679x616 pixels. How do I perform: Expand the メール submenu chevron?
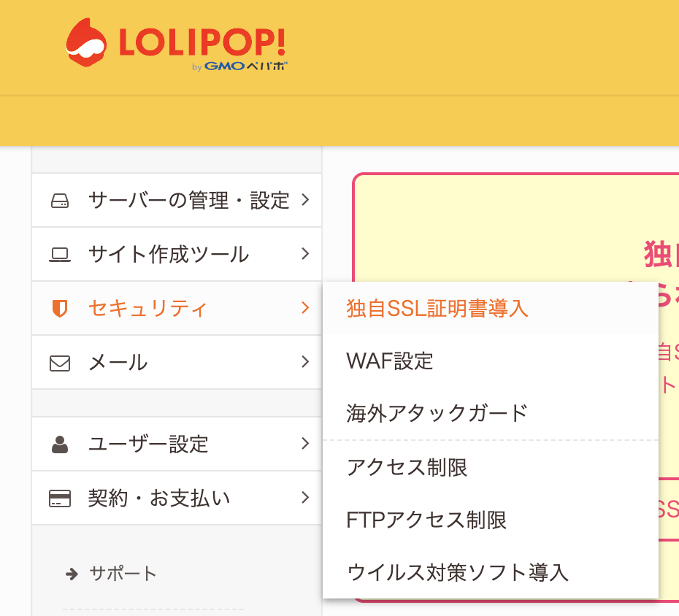point(305,362)
